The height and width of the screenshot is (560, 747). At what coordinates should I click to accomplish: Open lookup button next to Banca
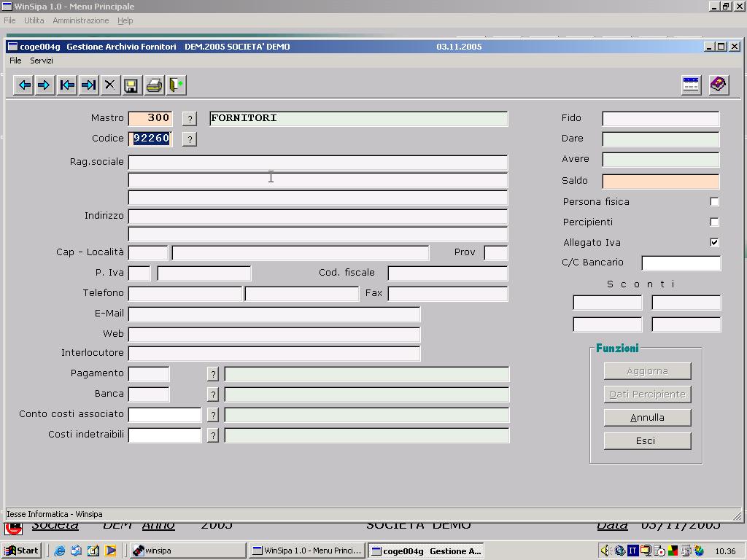(x=212, y=394)
